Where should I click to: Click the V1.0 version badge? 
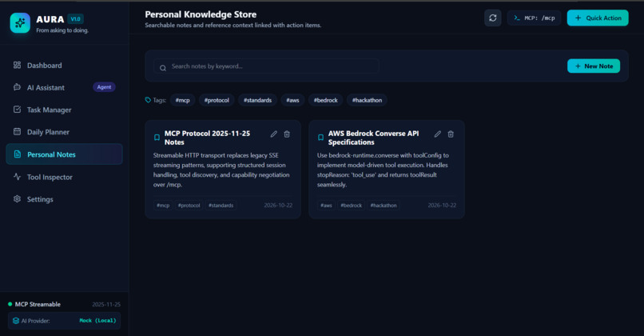pos(76,19)
